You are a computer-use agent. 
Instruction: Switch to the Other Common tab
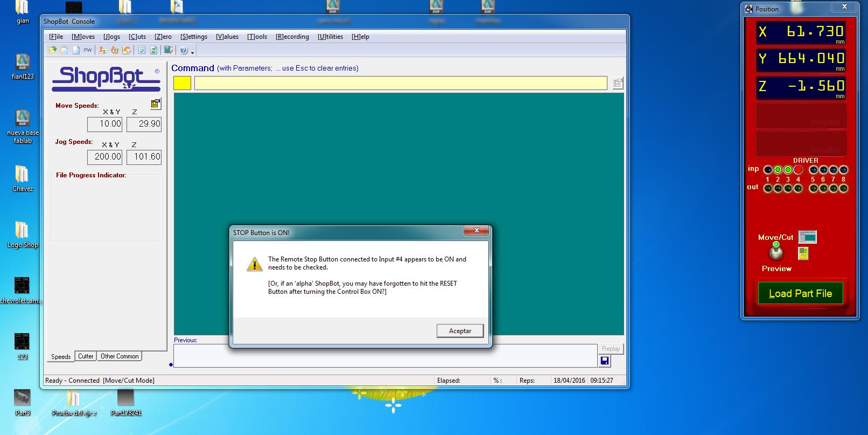[120, 356]
